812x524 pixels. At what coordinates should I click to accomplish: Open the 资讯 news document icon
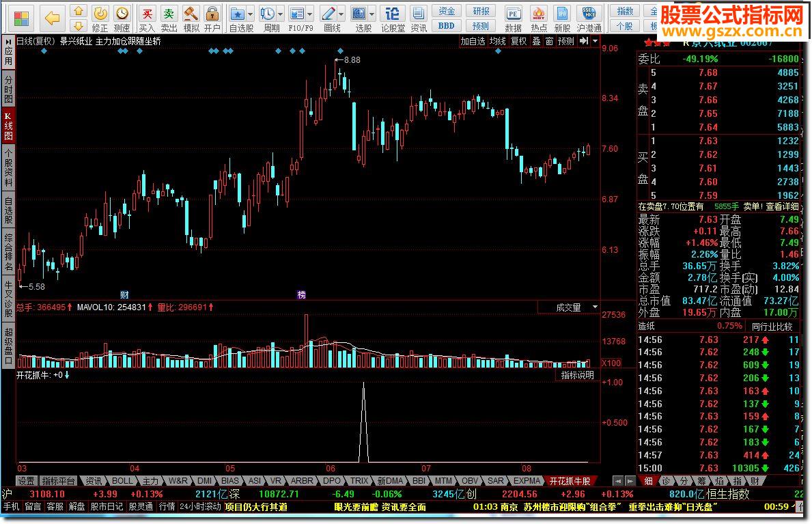pos(419,18)
